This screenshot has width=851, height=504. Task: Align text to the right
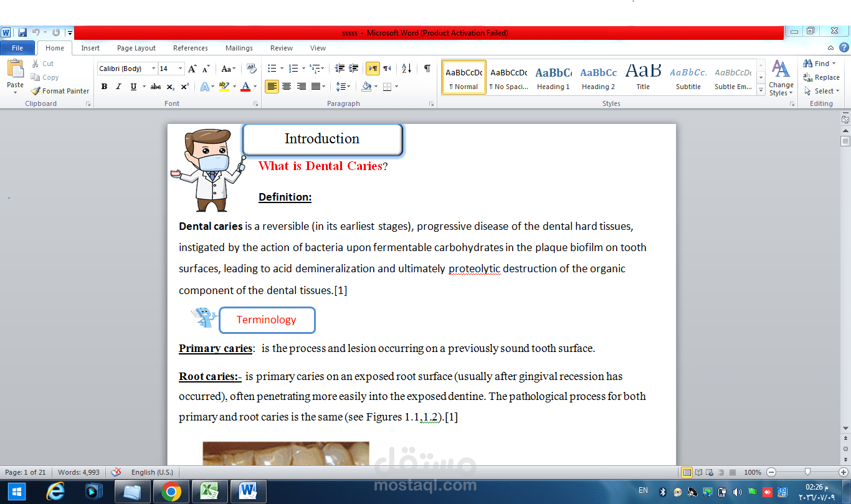pyautogui.click(x=302, y=87)
